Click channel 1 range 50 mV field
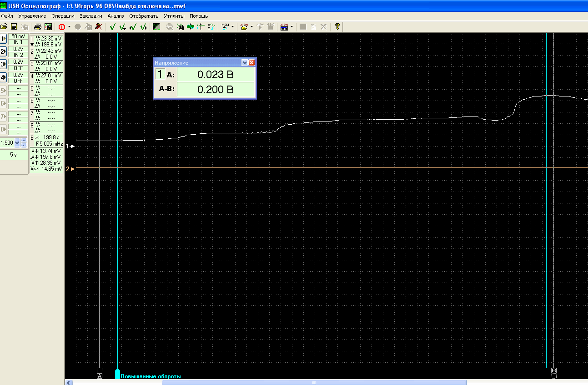588x385 pixels. tap(18, 36)
